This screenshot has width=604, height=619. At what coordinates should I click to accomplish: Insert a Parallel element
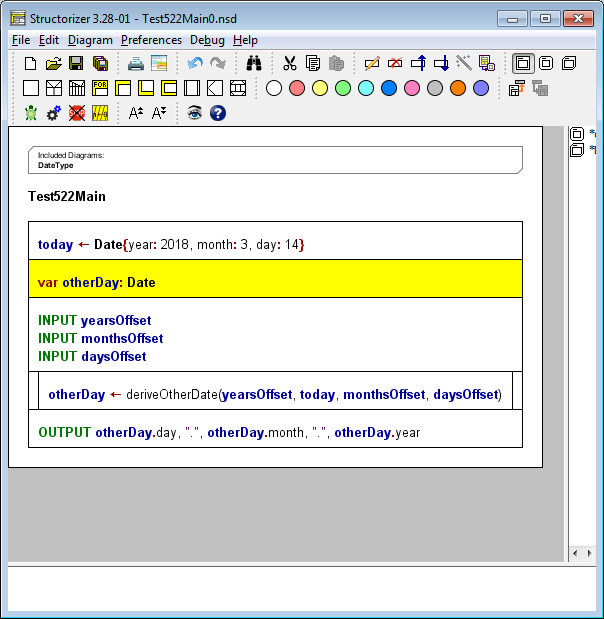coord(238,88)
